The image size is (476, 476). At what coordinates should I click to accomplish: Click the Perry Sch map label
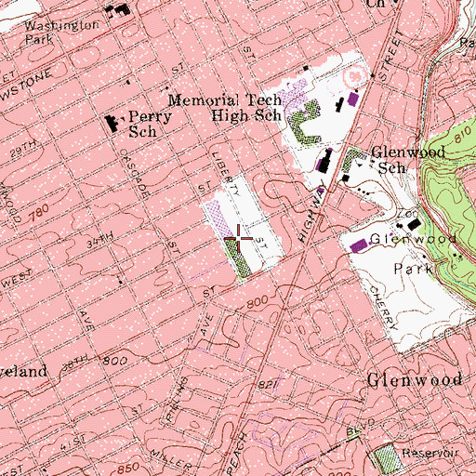150,125
